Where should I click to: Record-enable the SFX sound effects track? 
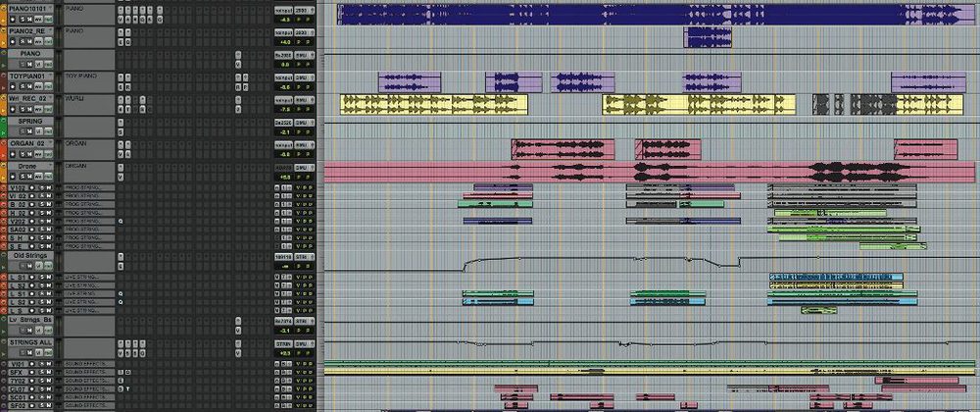(x=32, y=372)
